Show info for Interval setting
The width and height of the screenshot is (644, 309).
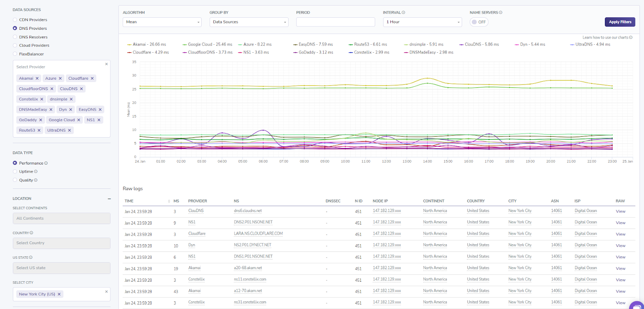tap(404, 12)
